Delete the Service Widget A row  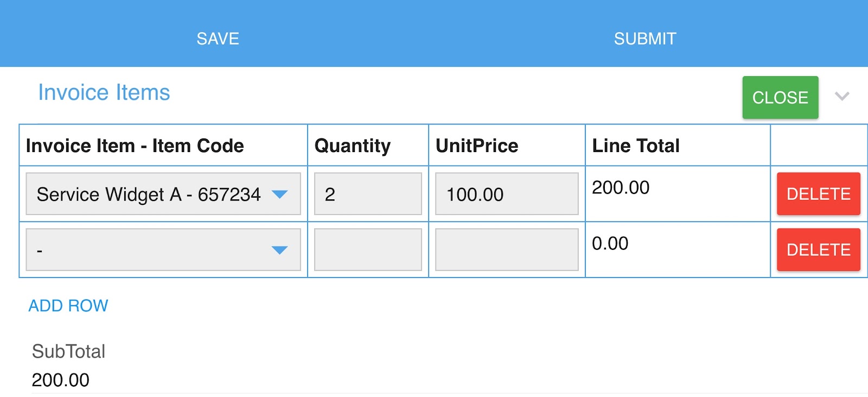(x=818, y=194)
